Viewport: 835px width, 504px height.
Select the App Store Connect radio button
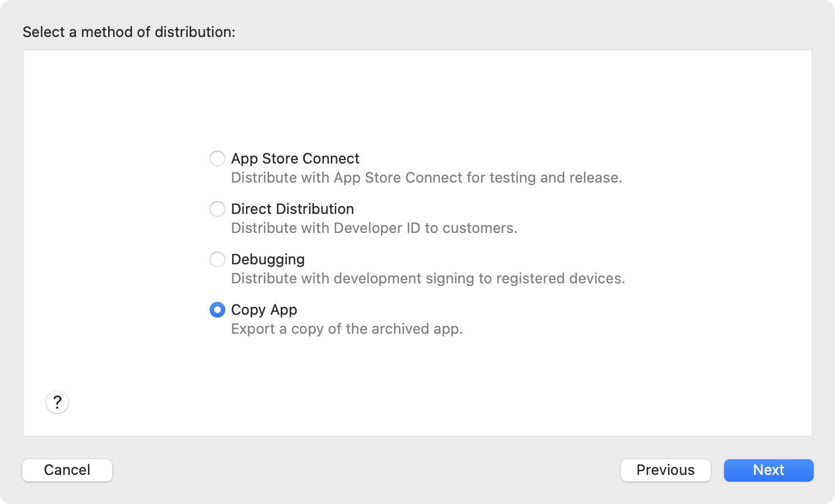click(217, 158)
